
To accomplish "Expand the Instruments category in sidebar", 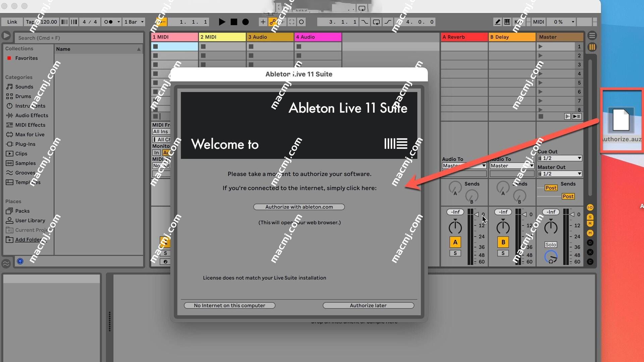I will point(30,106).
